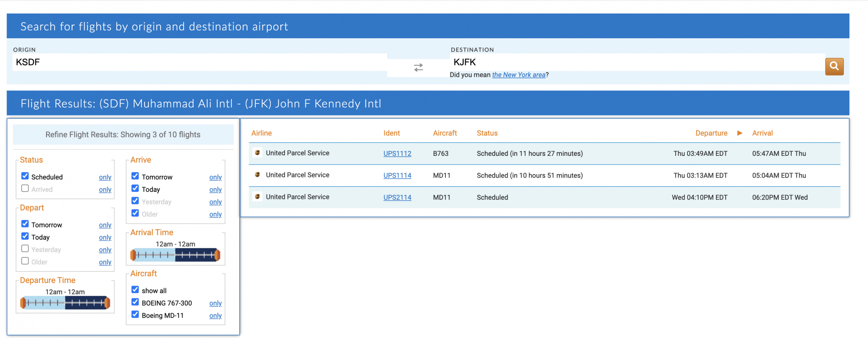Show only flights departing Yesterday
868x346 pixels.
105,250
